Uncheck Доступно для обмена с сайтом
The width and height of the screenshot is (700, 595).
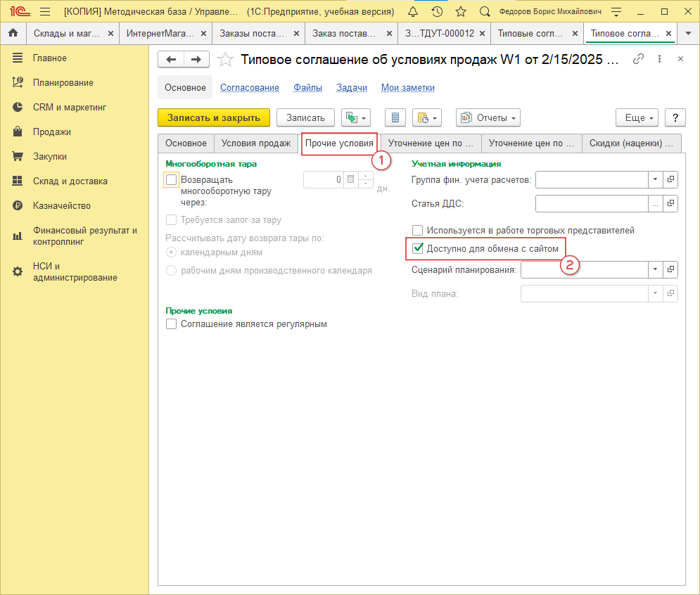418,248
